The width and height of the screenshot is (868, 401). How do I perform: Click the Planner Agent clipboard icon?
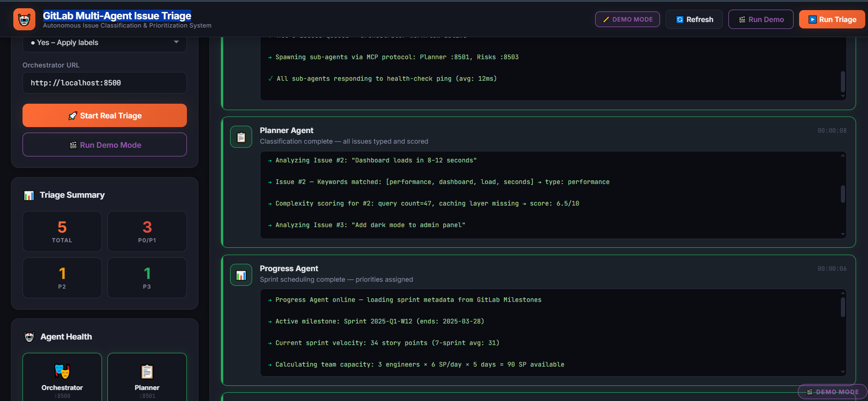click(241, 137)
